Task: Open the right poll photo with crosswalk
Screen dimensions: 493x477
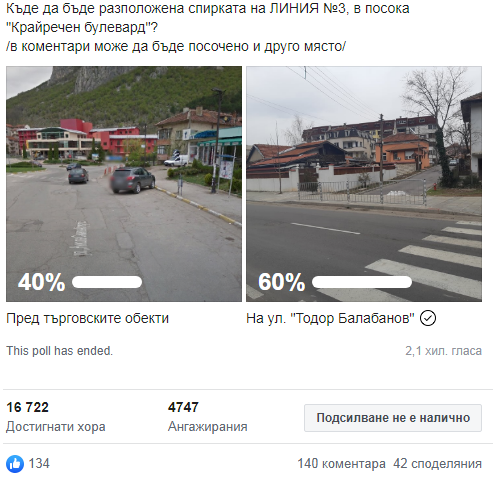Action: click(364, 184)
